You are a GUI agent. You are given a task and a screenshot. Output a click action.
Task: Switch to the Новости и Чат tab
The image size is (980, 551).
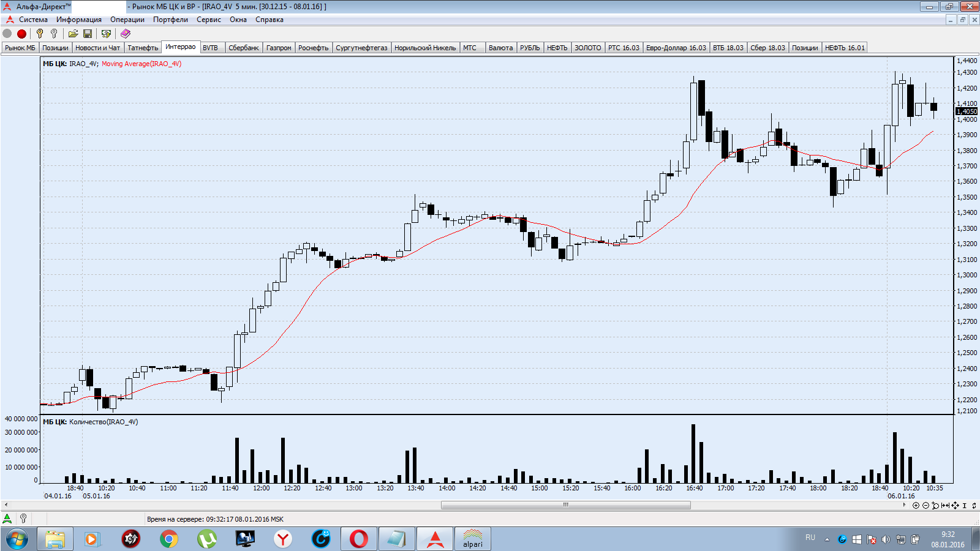click(x=98, y=48)
